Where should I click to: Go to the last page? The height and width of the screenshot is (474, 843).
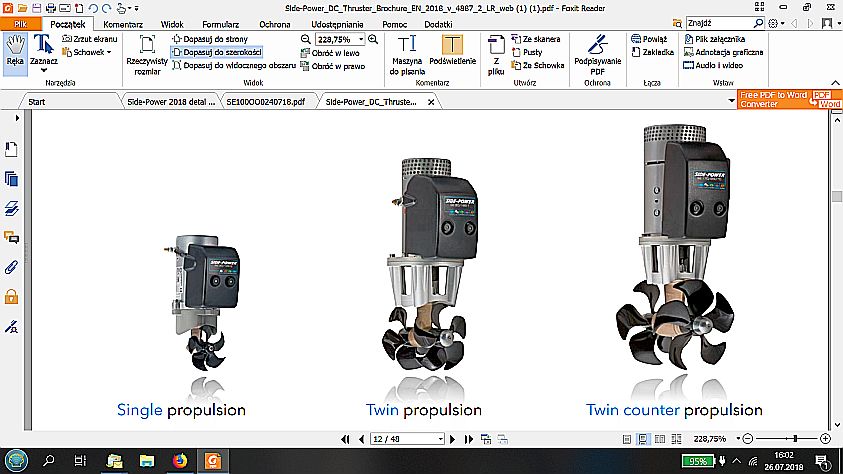click(x=469, y=439)
